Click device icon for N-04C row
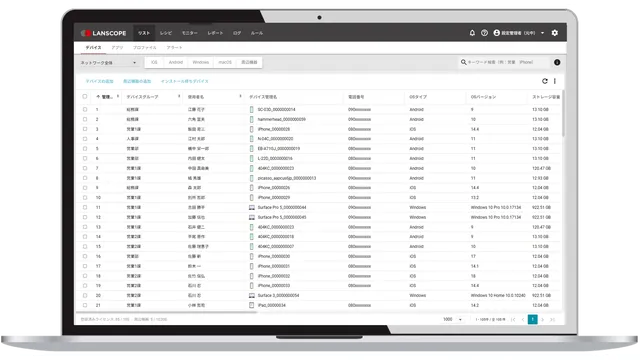The image size is (640, 360). pyautogui.click(x=251, y=139)
